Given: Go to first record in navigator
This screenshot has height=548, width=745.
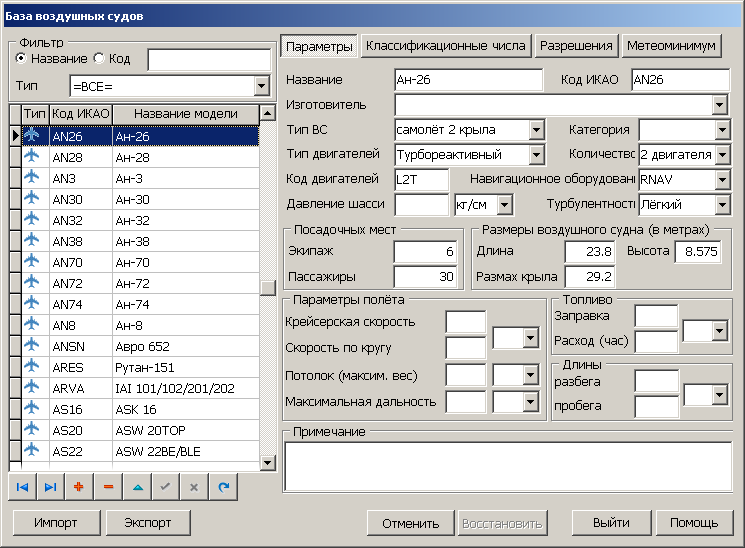Looking at the screenshot, I should coord(22,487).
